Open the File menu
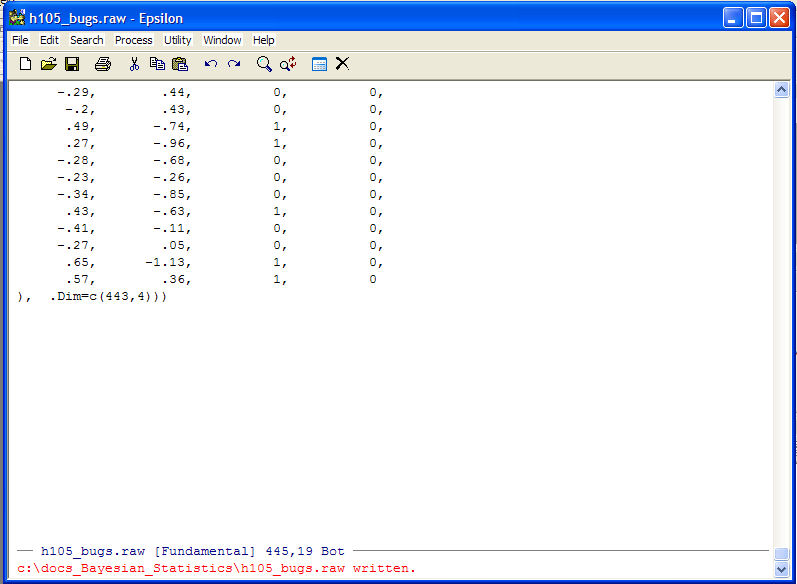 point(20,40)
